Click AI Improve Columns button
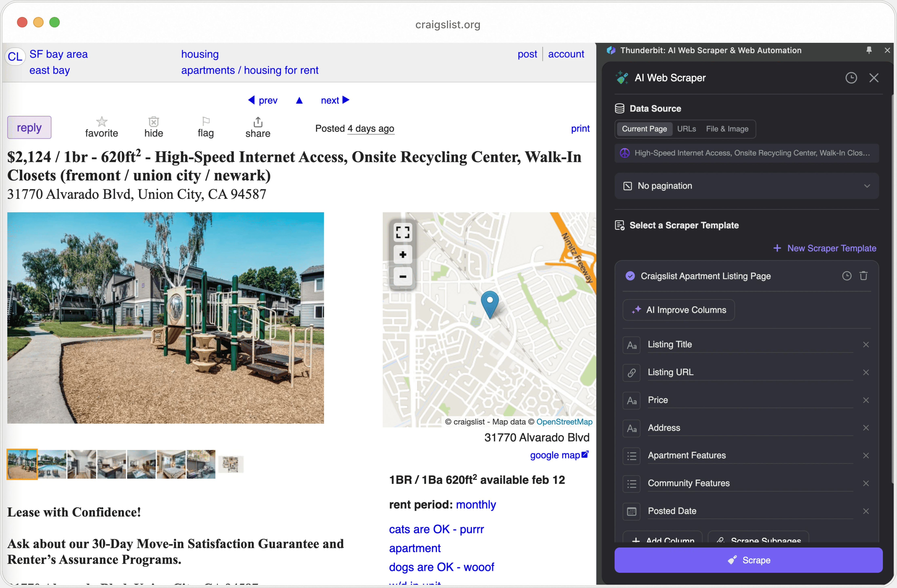The height and width of the screenshot is (588, 897). click(678, 310)
